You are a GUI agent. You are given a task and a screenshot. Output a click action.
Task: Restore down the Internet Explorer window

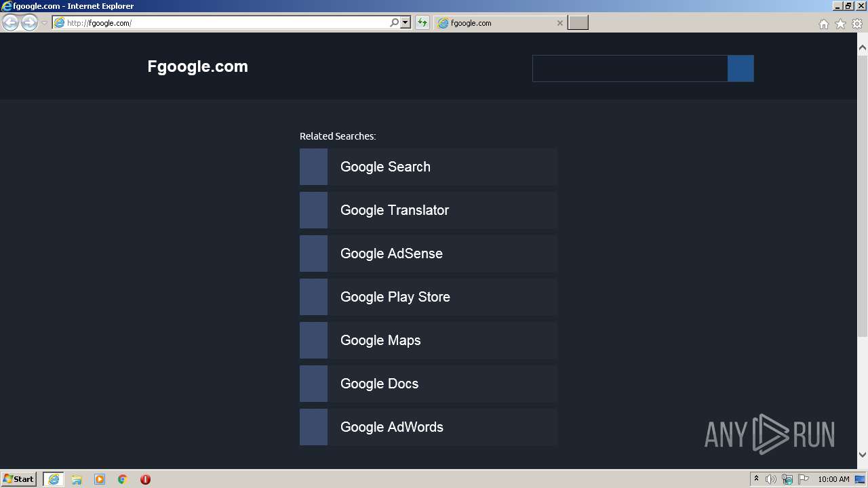pyautogui.click(x=848, y=5)
